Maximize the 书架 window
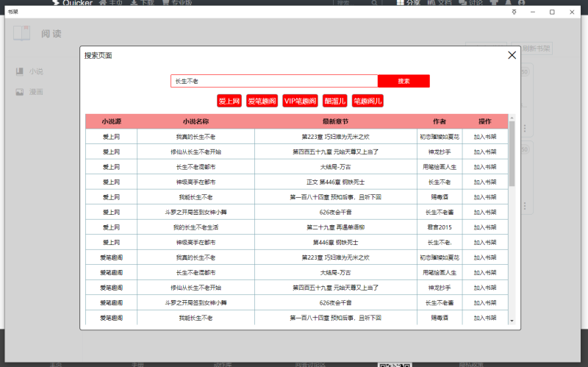Screen dimensions: 588x367 pyautogui.click(x=552, y=12)
